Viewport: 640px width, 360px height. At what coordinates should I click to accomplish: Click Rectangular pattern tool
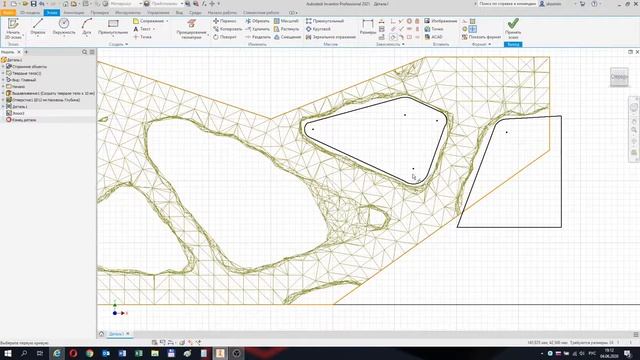[325, 21]
